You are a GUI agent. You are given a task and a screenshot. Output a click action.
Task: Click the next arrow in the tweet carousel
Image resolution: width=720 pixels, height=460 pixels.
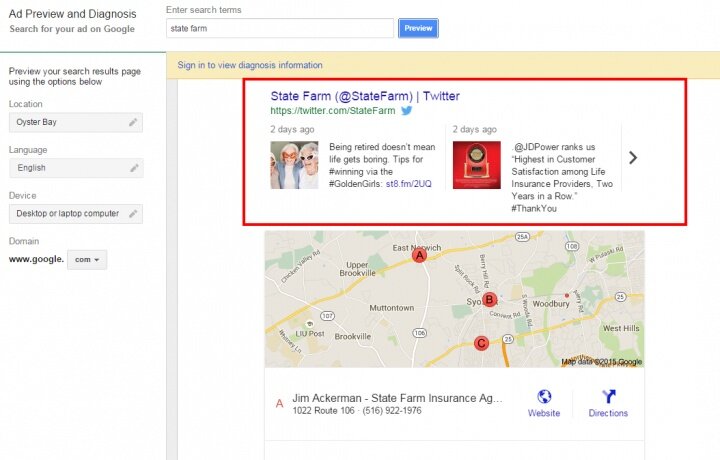[633, 158]
